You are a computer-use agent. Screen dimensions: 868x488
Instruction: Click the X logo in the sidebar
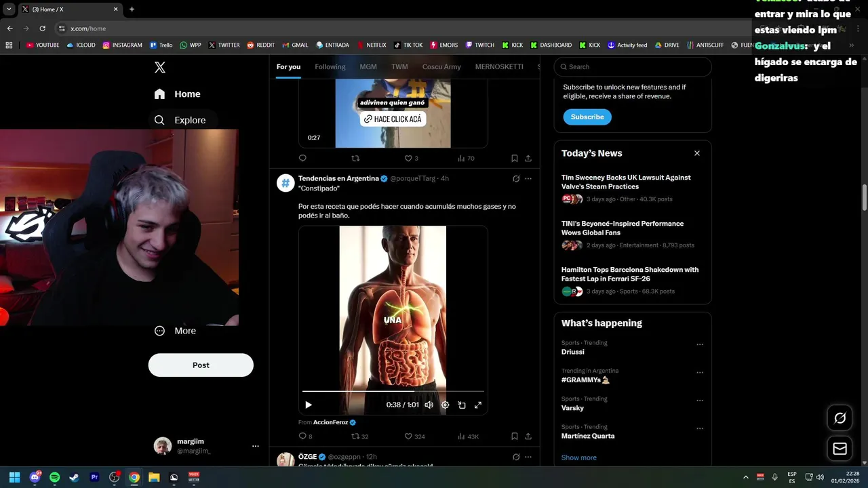160,67
